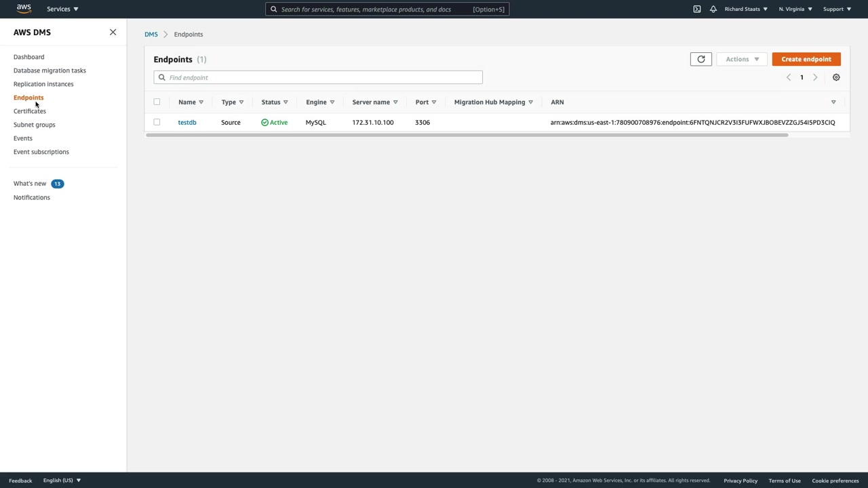Open Cookie preferences
This screenshot has width=868, height=488.
point(835,481)
